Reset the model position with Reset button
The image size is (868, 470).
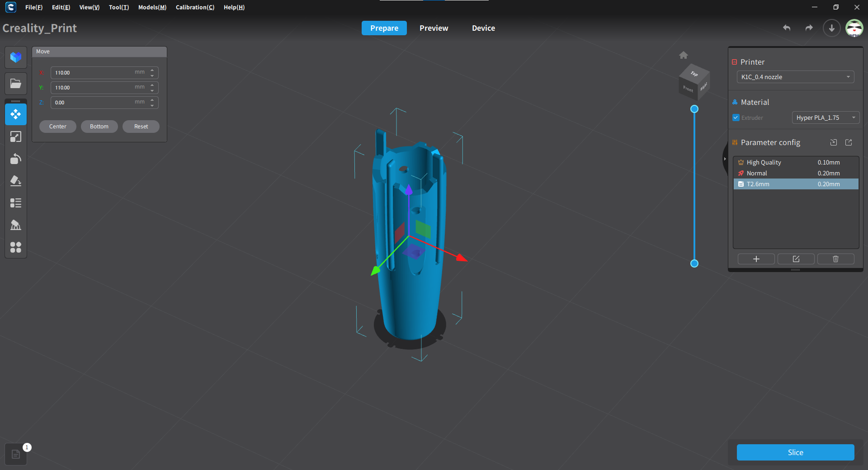141,126
